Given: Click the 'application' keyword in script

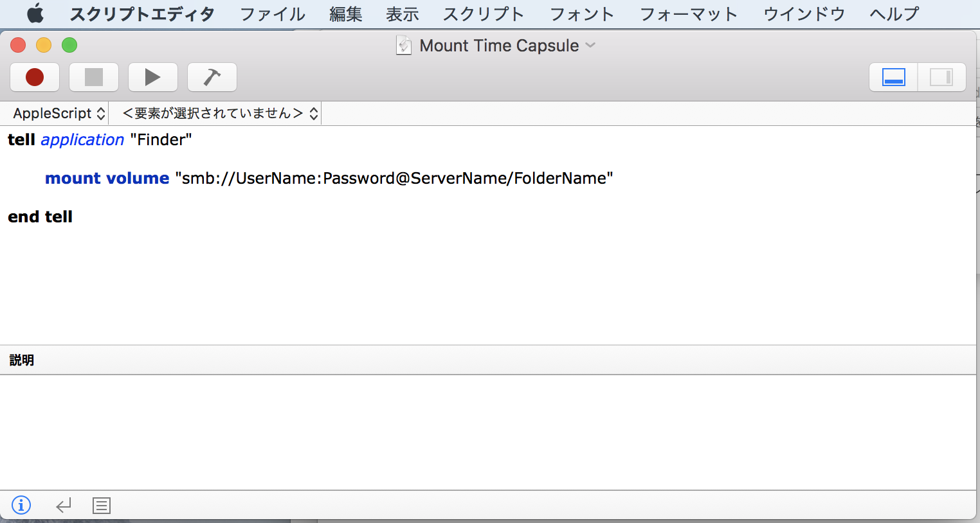Looking at the screenshot, I should (x=82, y=140).
